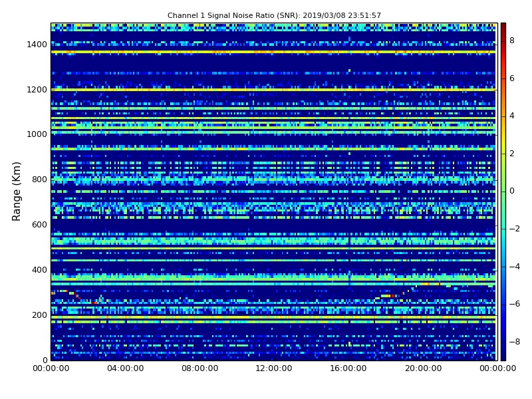The width and height of the screenshot is (532, 399).
Task: Click the yellow band at 1200 km range
Action: (273, 90)
